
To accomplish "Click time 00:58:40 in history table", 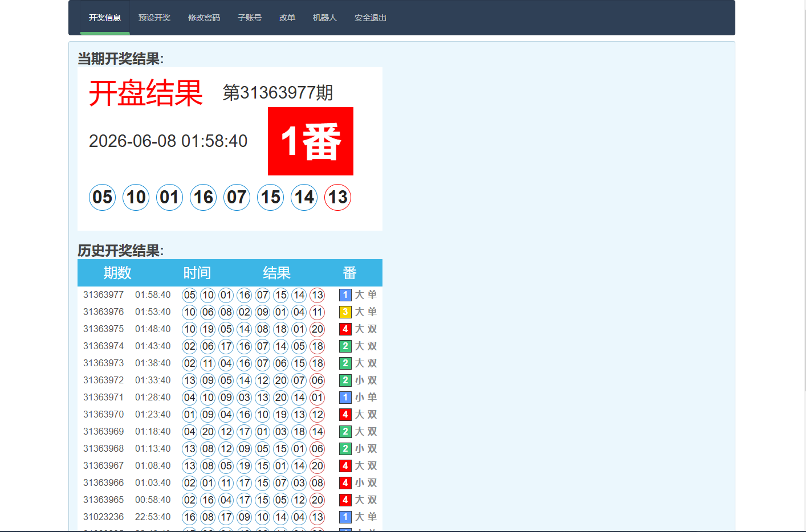I will pos(153,500).
